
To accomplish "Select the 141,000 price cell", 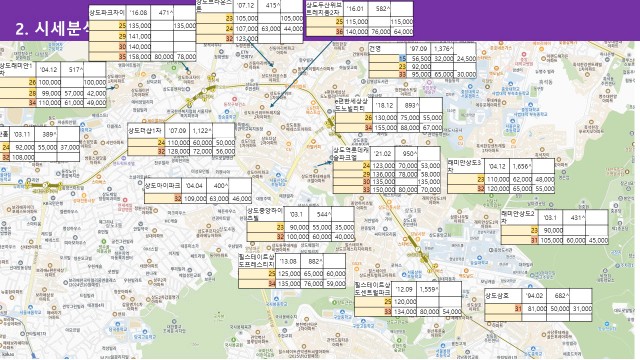I will coord(139,36).
